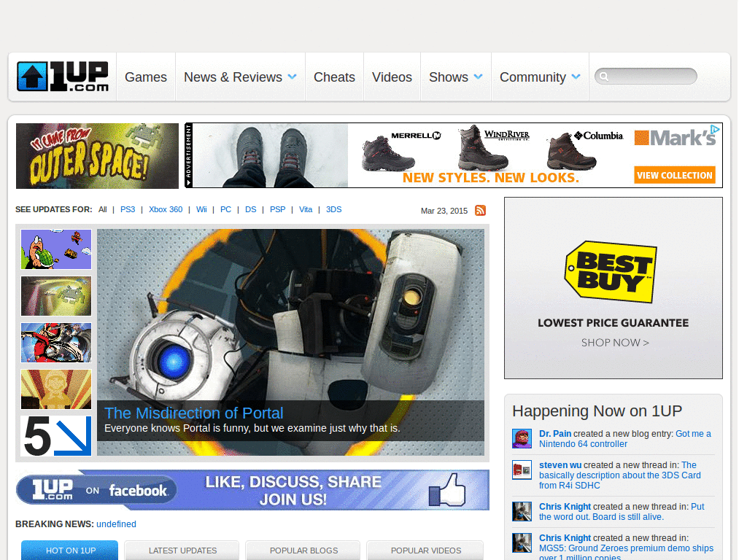The image size is (747, 560).
Task: Click the Facebook thumbs-up icon
Action: [x=447, y=490]
